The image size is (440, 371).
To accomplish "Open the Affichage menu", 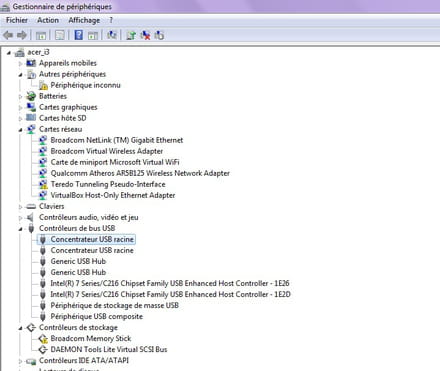I will (x=84, y=20).
